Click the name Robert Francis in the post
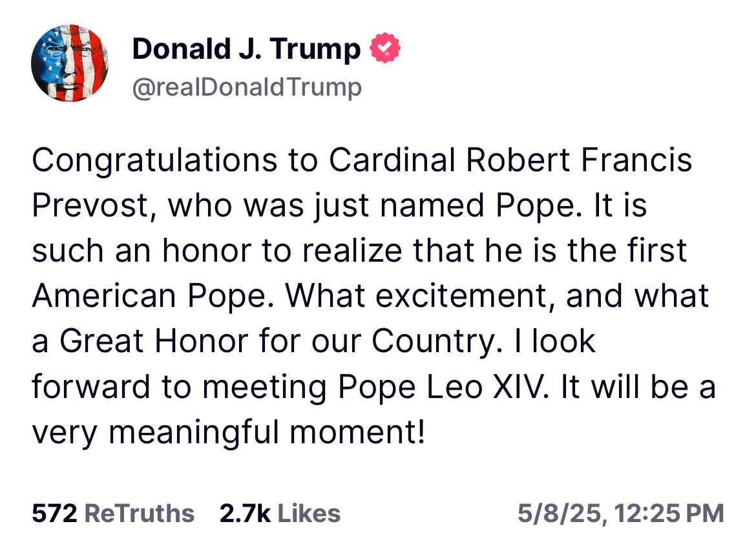 point(578,160)
